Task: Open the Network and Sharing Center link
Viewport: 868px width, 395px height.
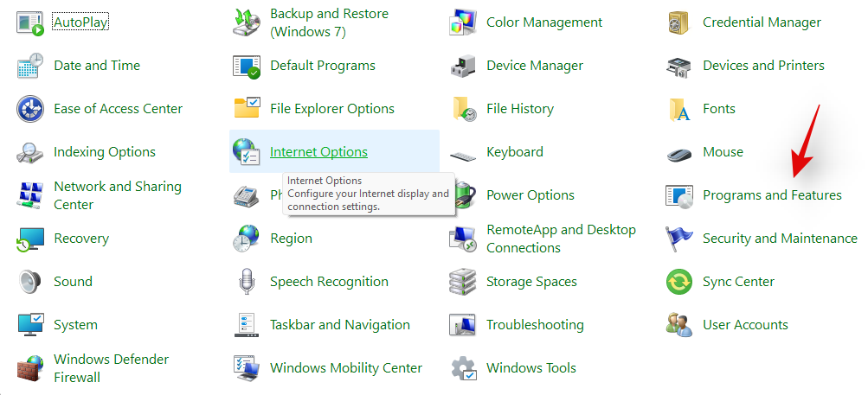Action: tap(117, 195)
